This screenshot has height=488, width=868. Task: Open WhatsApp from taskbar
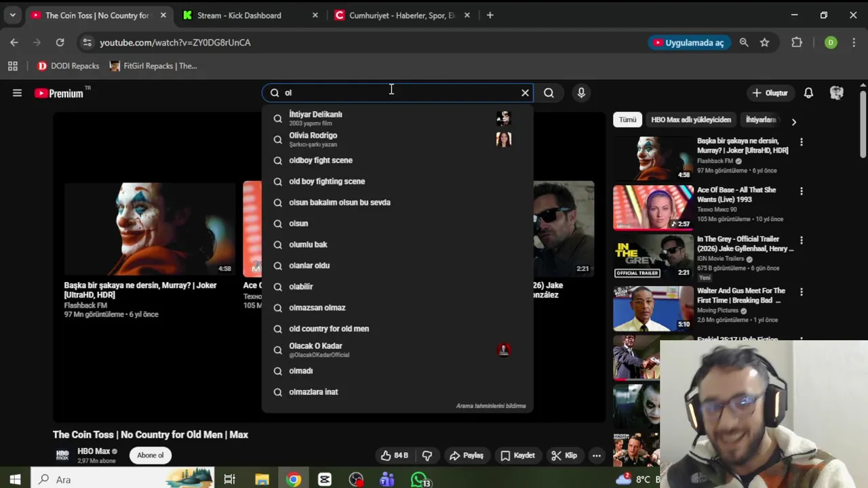coord(420,479)
